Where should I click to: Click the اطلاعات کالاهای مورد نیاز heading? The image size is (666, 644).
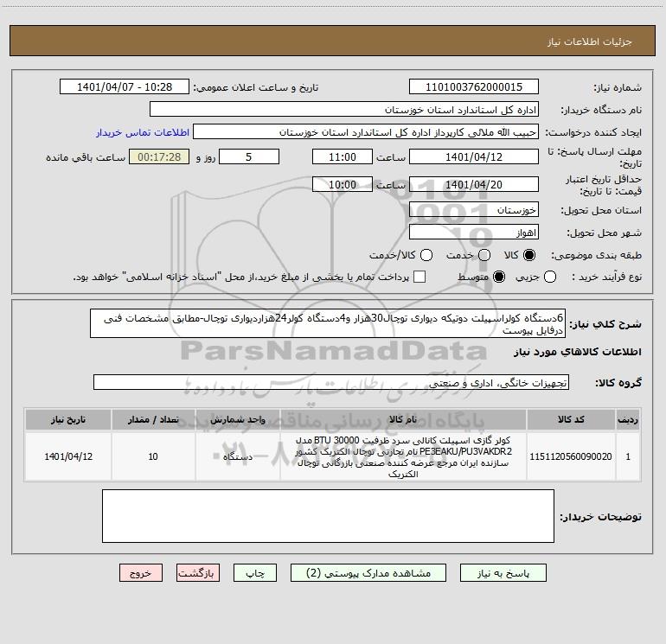(x=578, y=352)
